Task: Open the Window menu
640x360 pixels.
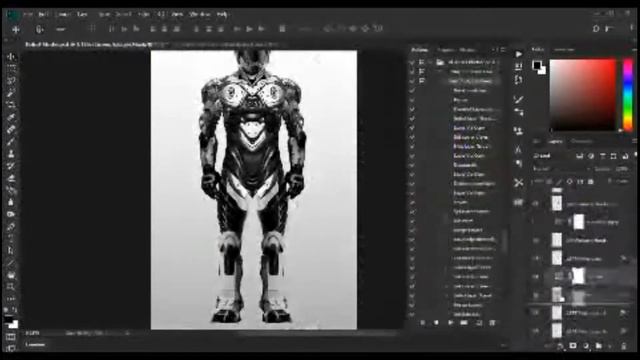Action: 200,14
